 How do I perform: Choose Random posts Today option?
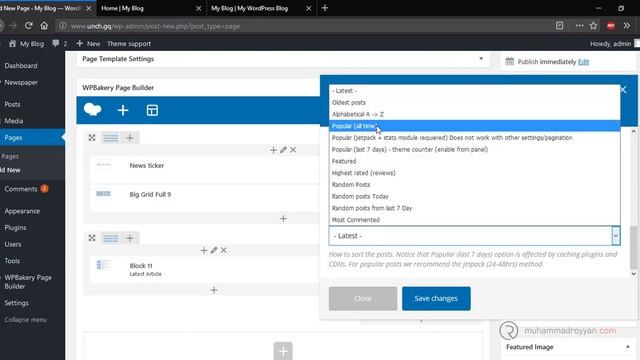click(474, 196)
